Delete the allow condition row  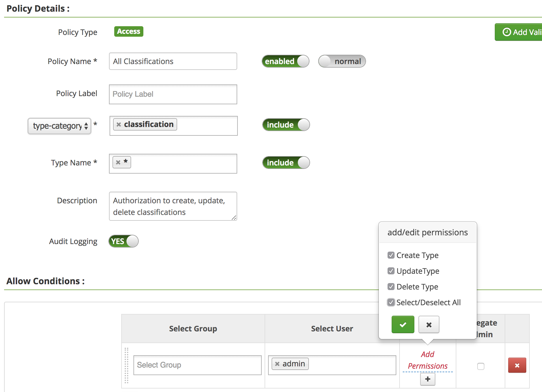coord(517,365)
